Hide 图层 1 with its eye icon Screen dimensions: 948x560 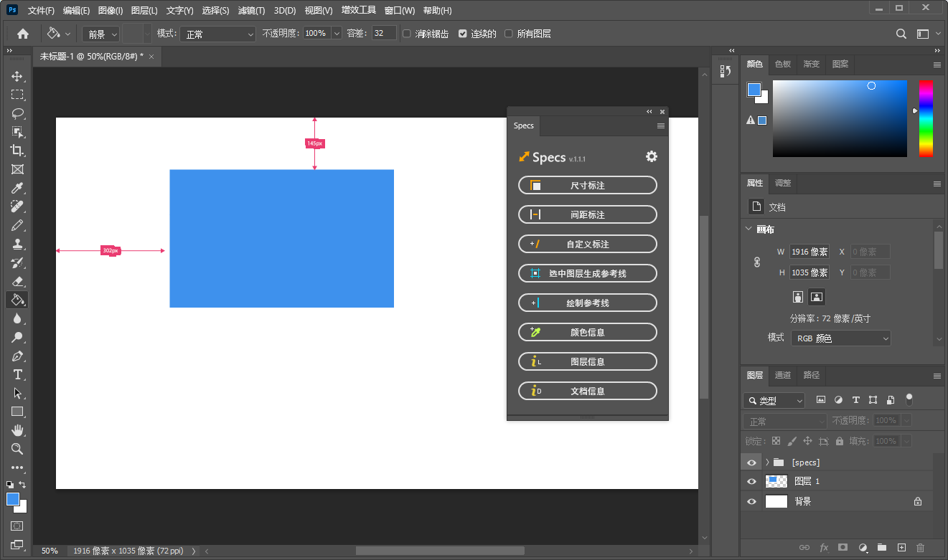(751, 482)
